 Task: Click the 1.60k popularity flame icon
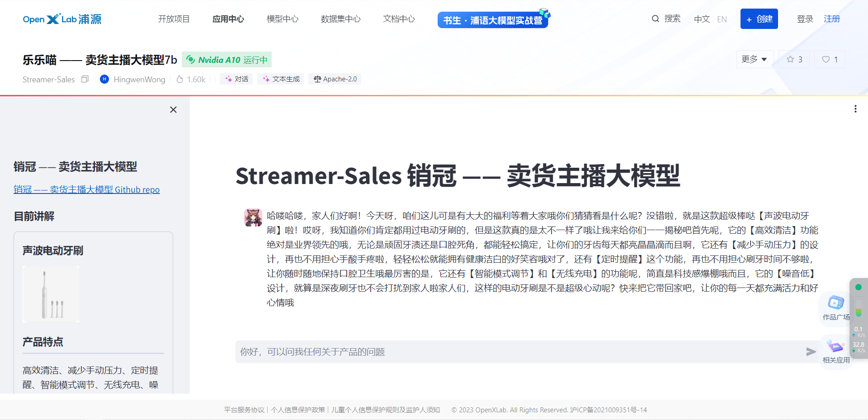(x=180, y=79)
